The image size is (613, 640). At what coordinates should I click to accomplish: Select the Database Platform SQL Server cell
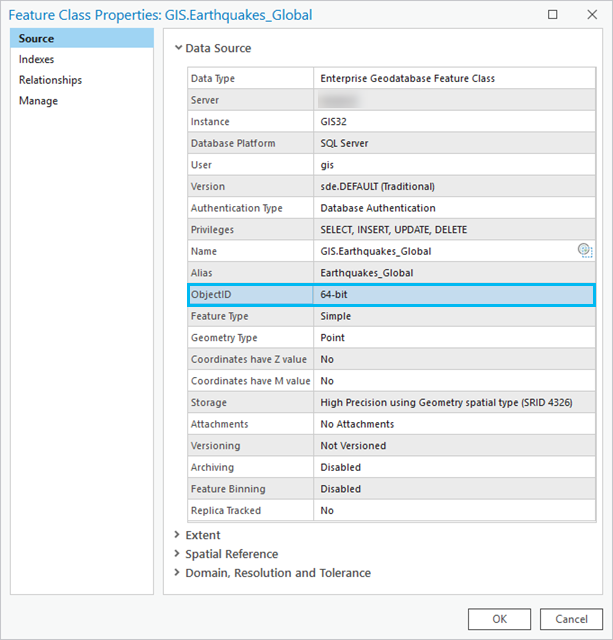[x=453, y=144]
